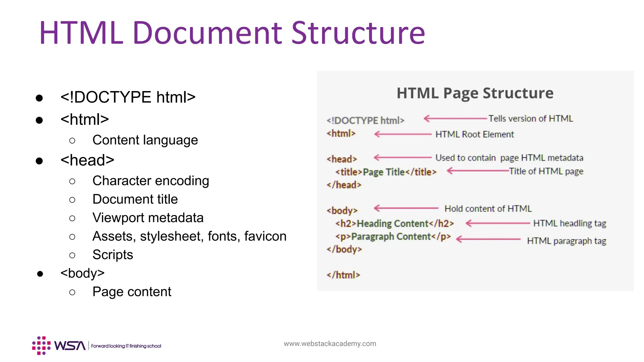This screenshot has height=362, width=644.
Task: Click '<p>Paragraph Content</p>' code line
Action: (393, 236)
